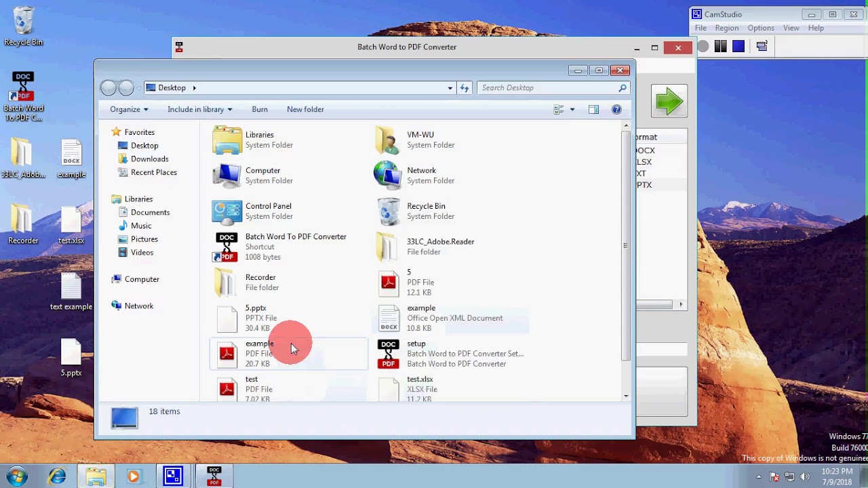Click the Explorer Forward navigation button
The height and width of the screenshot is (488, 868).
coord(126,87)
